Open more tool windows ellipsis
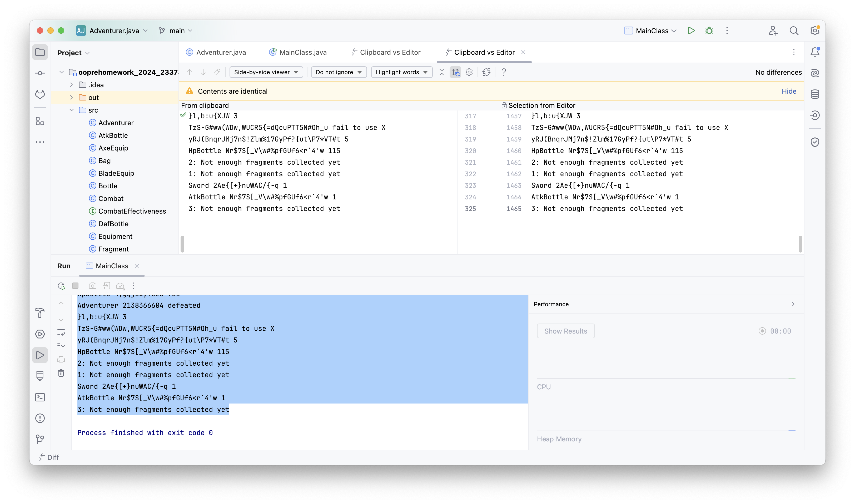This screenshot has width=855, height=504. (40, 142)
